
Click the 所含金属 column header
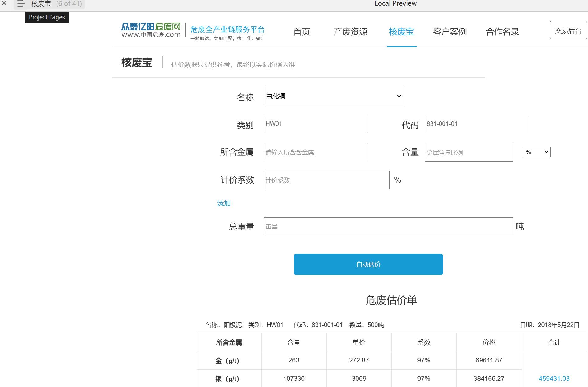(x=229, y=343)
